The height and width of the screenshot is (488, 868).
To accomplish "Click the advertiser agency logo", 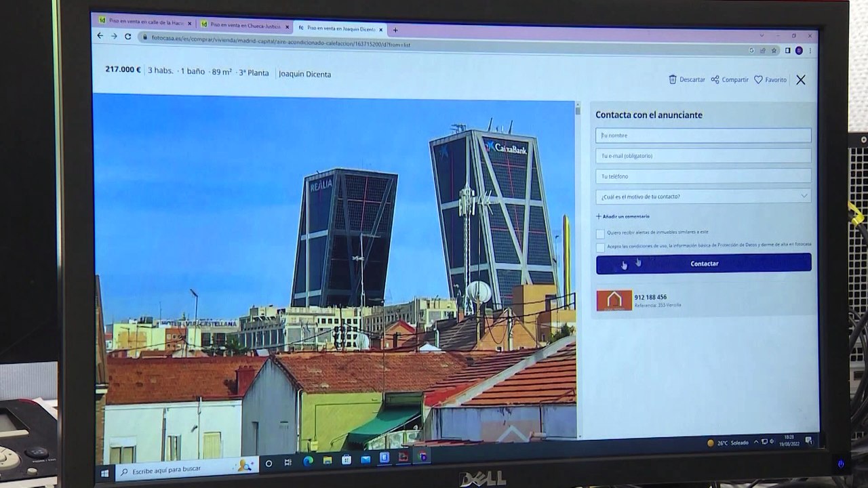I will 614,300.
